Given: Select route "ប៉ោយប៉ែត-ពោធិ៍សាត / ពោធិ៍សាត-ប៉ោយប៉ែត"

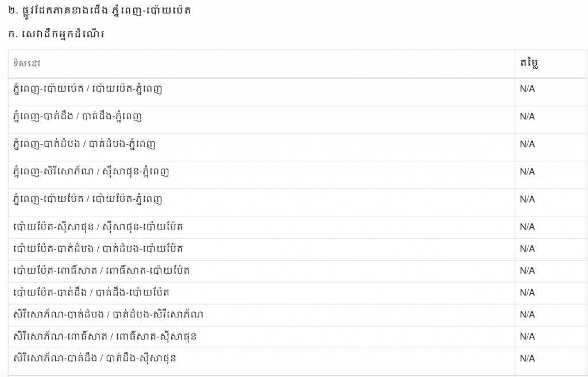Looking at the screenshot, I should [x=102, y=270].
